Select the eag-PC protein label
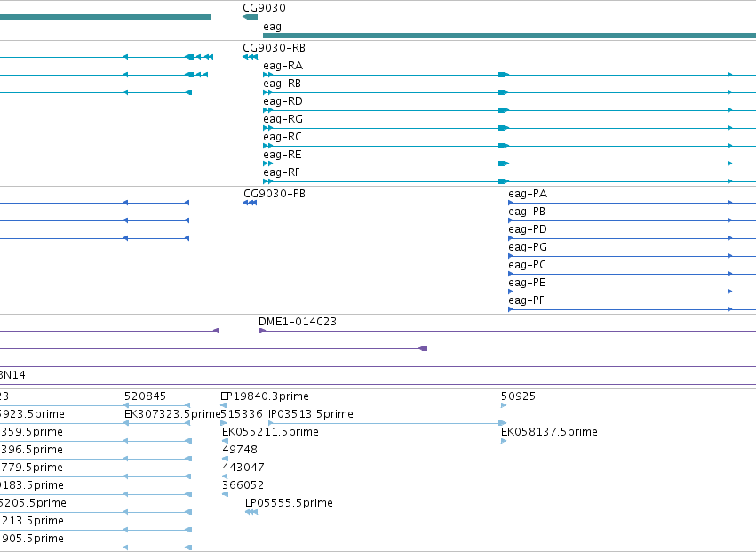The width and height of the screenshot is (756, 552). click(x=527, y=266)
